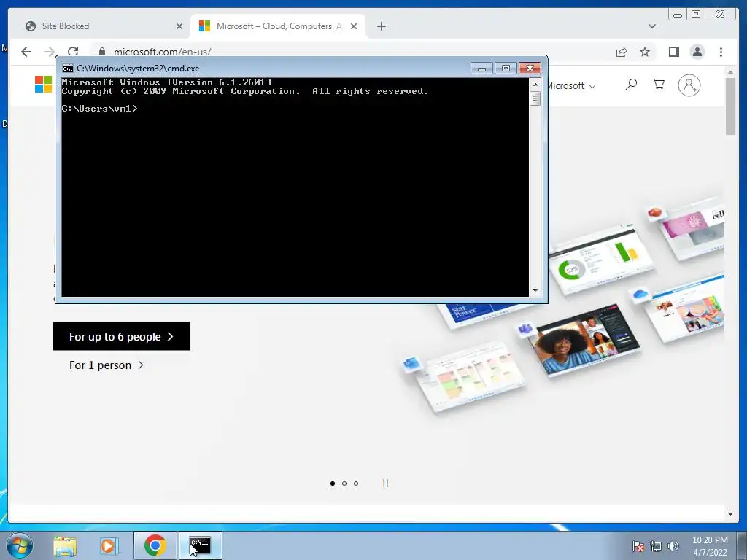Viewport: 747px width, 560px height.
Task: Open Windows Explorer from taskbar
Action: tap(65, 546)
